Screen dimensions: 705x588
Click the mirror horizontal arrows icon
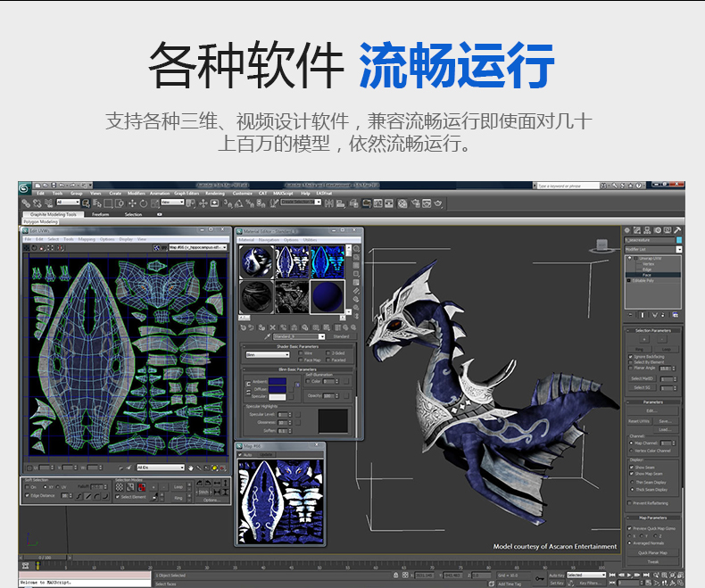(x=217, y=483)
